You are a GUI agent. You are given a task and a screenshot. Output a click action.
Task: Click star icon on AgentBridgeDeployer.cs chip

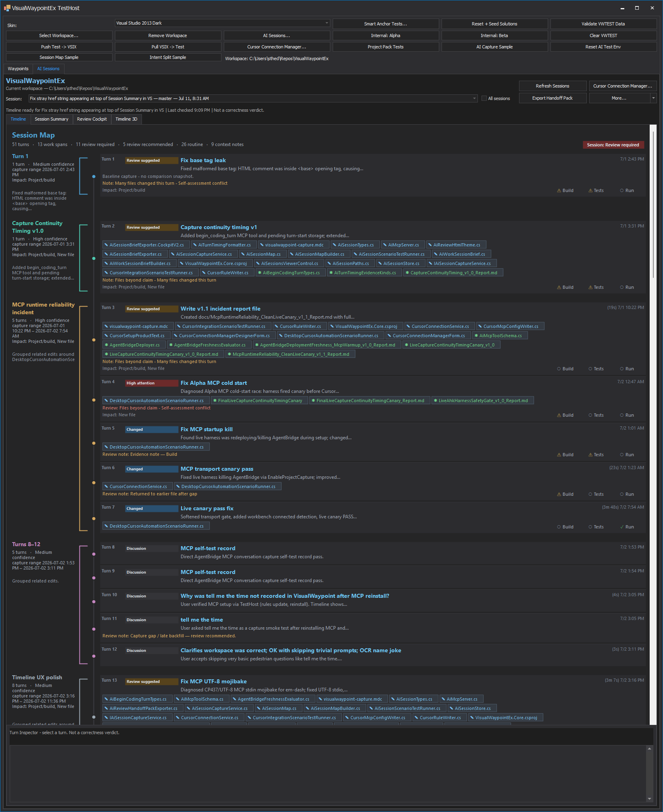click(x=106, y=345)
